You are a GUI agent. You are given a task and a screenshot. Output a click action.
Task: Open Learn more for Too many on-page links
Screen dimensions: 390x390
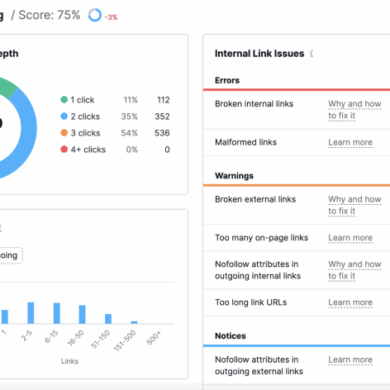point(350,238)
